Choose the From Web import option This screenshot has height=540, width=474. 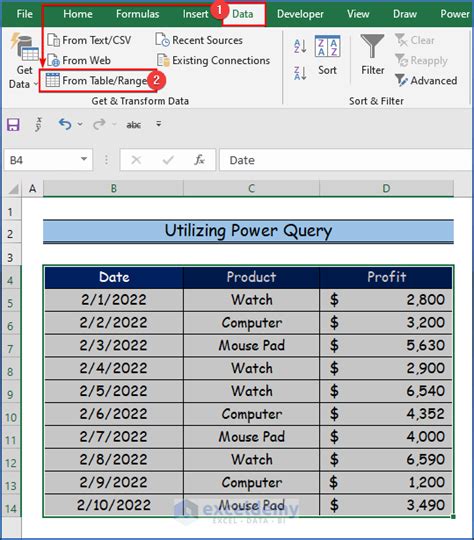click(x=79, y=60)
